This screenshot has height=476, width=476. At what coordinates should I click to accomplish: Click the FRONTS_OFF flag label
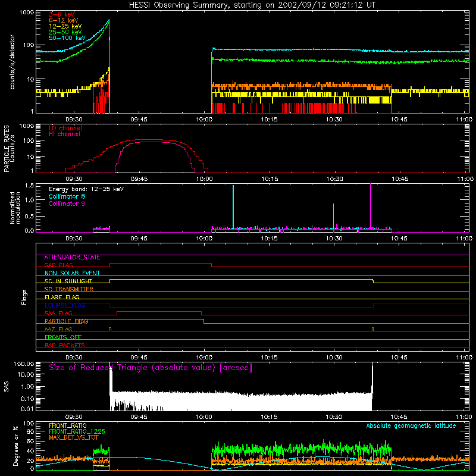63,337
